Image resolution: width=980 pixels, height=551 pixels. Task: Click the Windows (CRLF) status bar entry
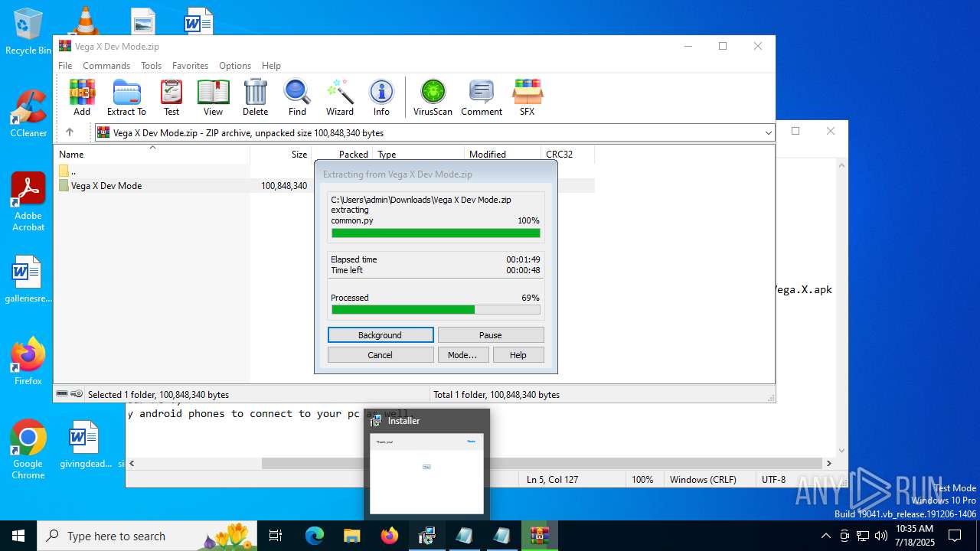tap(703, 480)
